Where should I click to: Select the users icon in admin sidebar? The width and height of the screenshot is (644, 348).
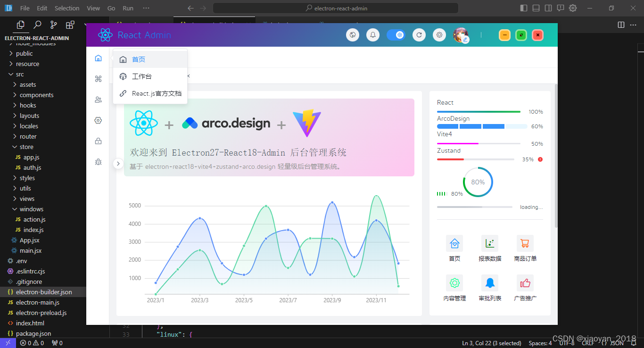(x=98, y=99)
